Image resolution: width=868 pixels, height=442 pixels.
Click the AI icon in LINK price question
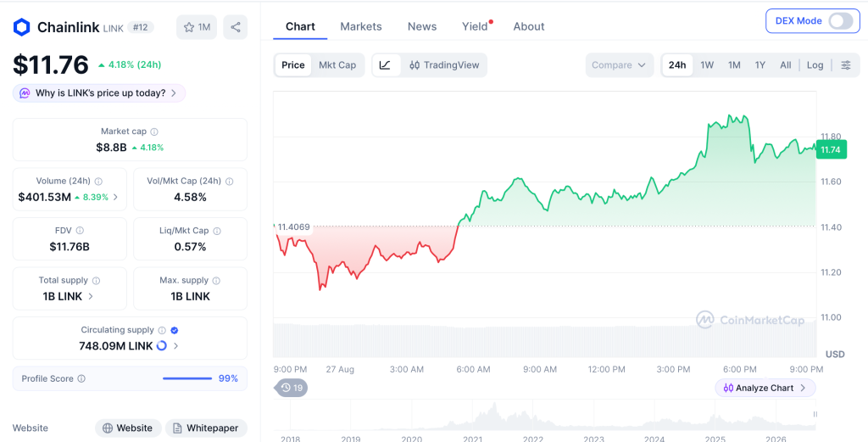pyautogui.click(x=25, y=93)
